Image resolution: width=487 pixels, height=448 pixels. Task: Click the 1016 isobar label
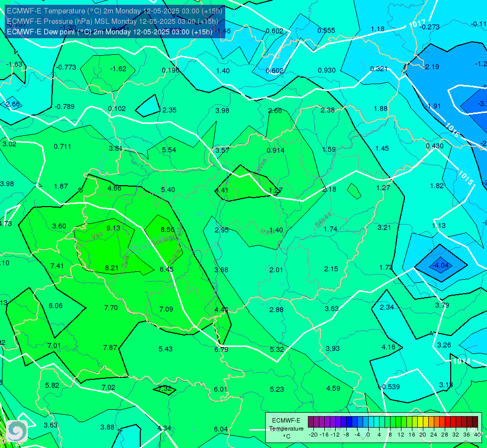pos(452,130)
